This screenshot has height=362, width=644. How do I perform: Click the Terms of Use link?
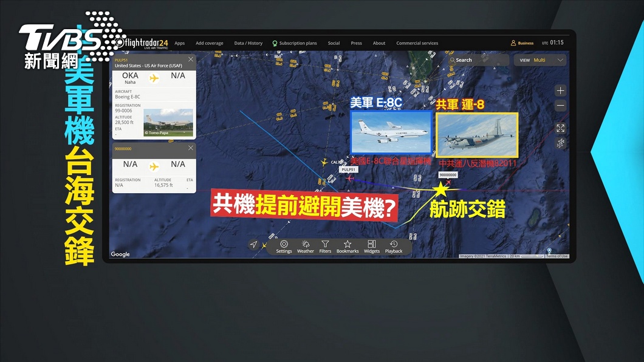tap(557, 256)
